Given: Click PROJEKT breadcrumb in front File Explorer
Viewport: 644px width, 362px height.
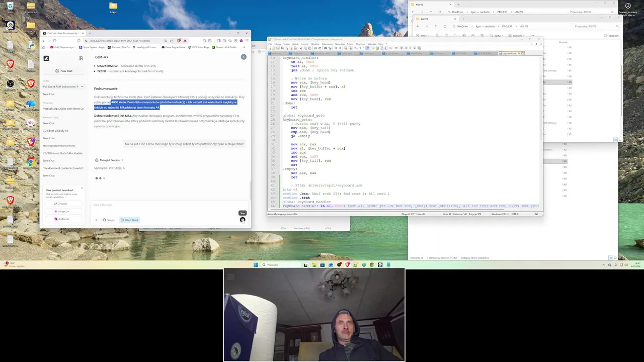Looking at the screenshot, I should [x=507, y=26].
